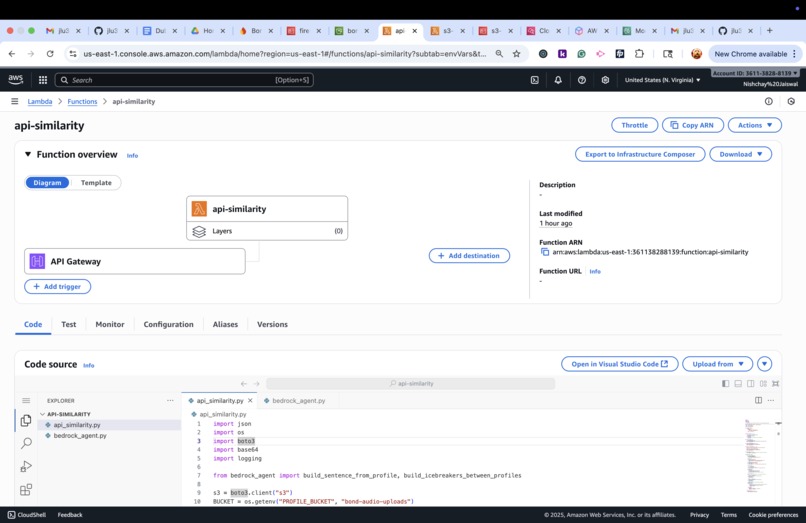
Task: Select api_similarity.py in the explorer tree
Action: (109, 425)
